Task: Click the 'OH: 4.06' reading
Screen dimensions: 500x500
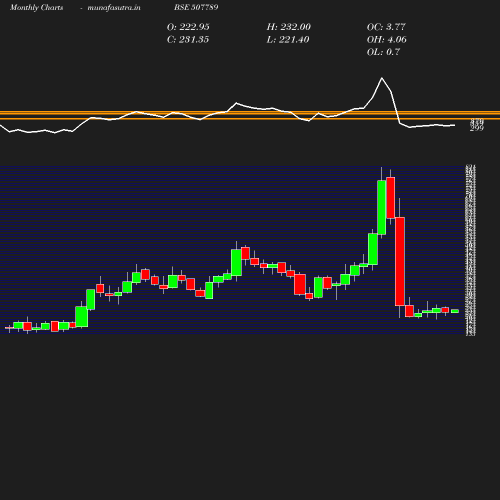Action: tap(387, 40)
